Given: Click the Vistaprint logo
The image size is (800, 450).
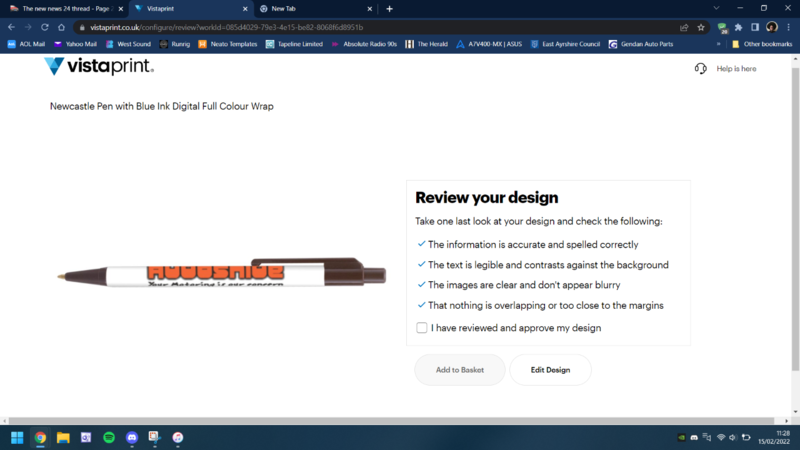Looking at the screenshot, I should (98, 67).
